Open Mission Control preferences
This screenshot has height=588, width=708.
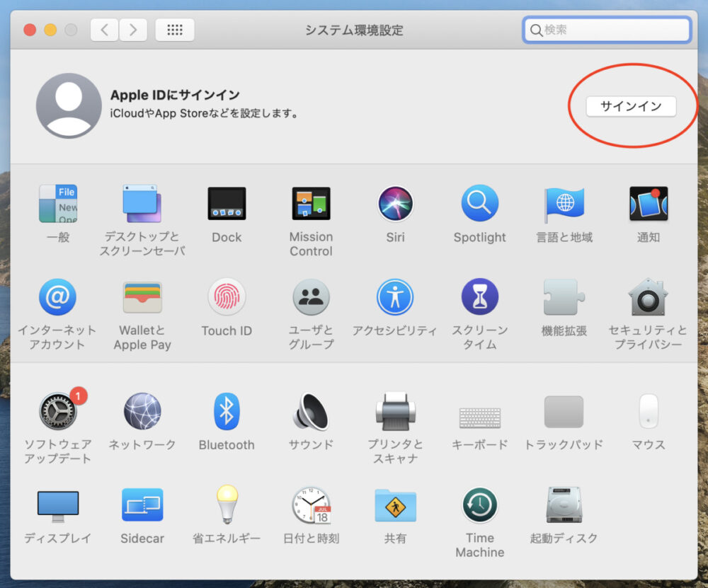click(311, 204)
